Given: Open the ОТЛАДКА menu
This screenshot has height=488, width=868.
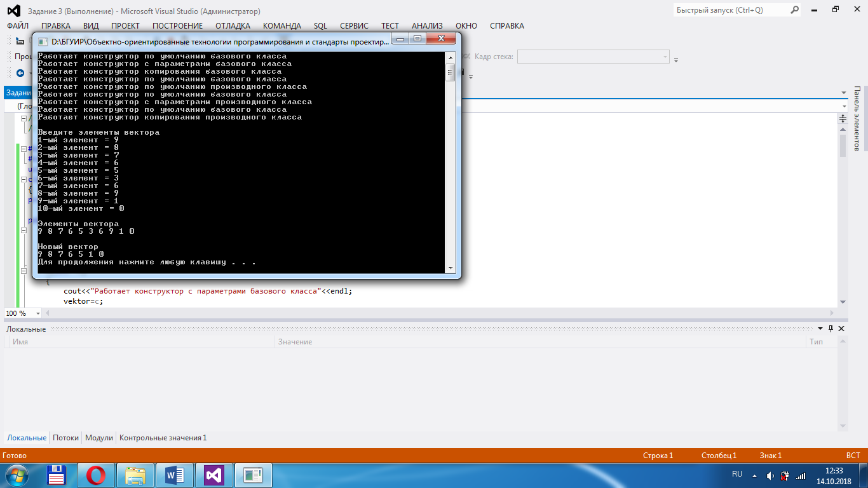Looking at the screenshot, I should point(233,26).
